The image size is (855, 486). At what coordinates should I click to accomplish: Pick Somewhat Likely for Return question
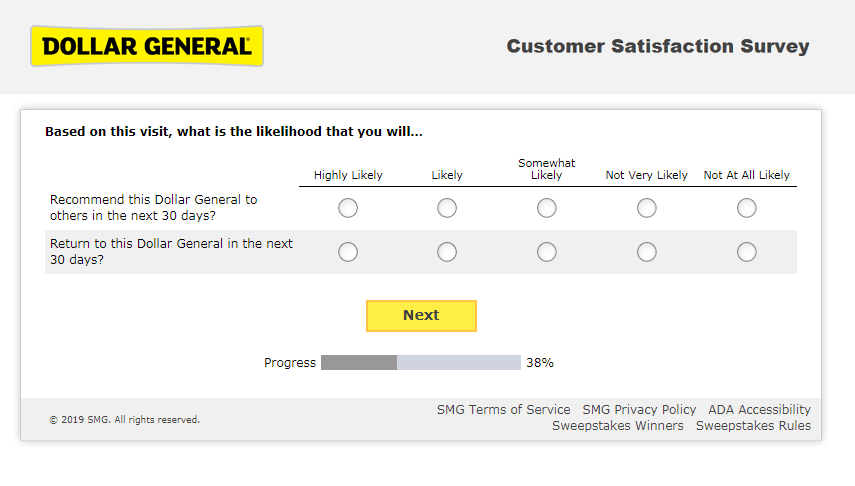[547, 252]
